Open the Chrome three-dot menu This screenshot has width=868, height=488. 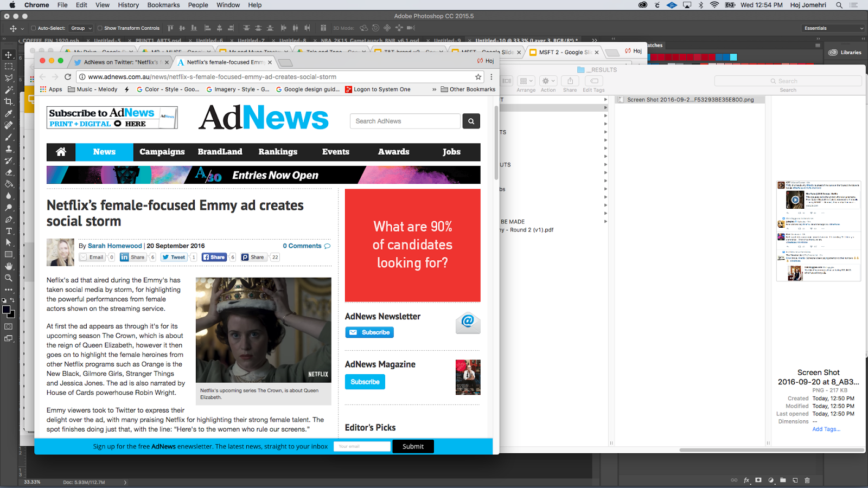point(492,77)
